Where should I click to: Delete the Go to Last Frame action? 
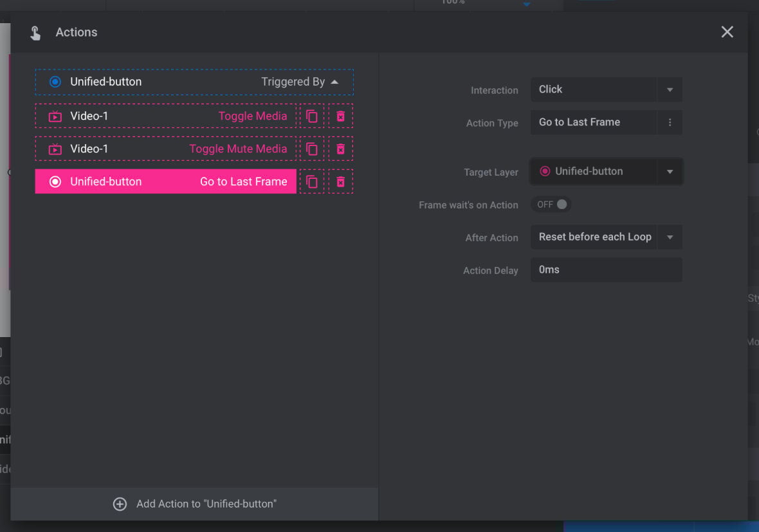point(341,181)
